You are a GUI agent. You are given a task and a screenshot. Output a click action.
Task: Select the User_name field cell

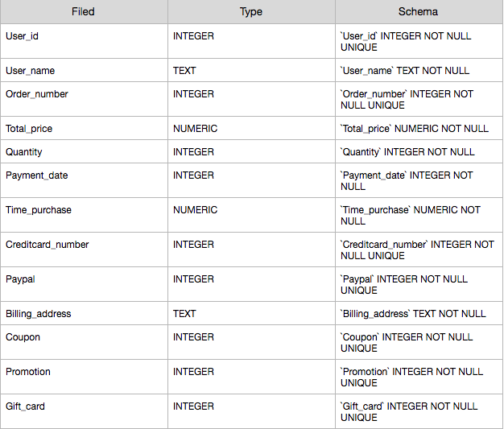[84, 70]
